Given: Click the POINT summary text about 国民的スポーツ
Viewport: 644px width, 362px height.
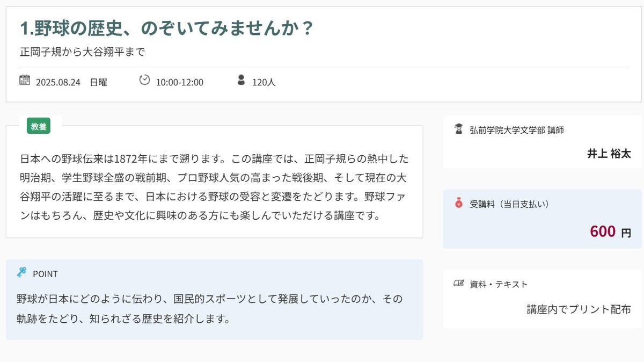Looking at the screenshot, I should click(210, 308).
